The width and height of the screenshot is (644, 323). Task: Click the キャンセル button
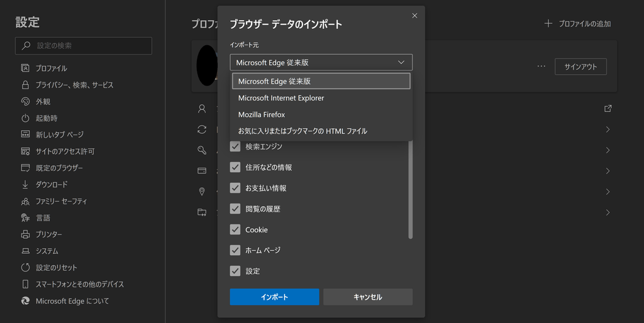[368, 297]
